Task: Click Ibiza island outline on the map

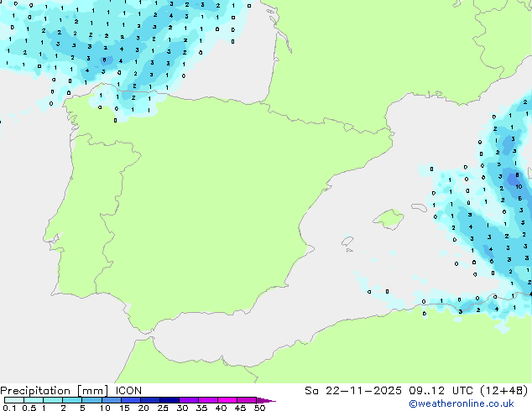Action: click(x=347, y=242)
